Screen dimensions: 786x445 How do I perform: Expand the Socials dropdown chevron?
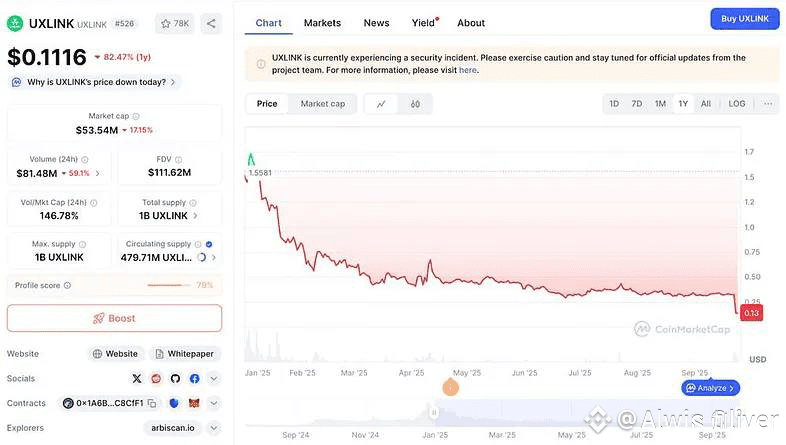214,378
